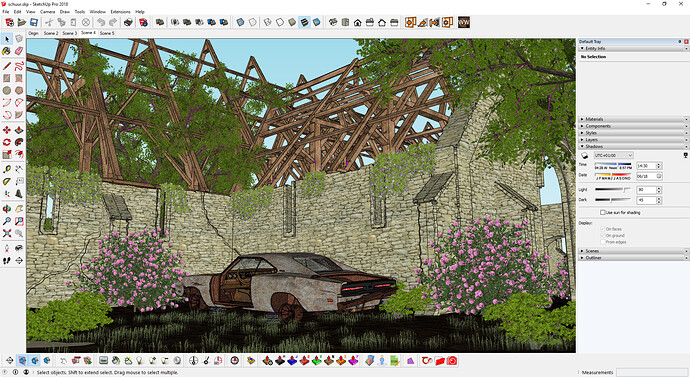Expand the Materials panel
Screen dimensions: 690x377
(x=633, y=119)
